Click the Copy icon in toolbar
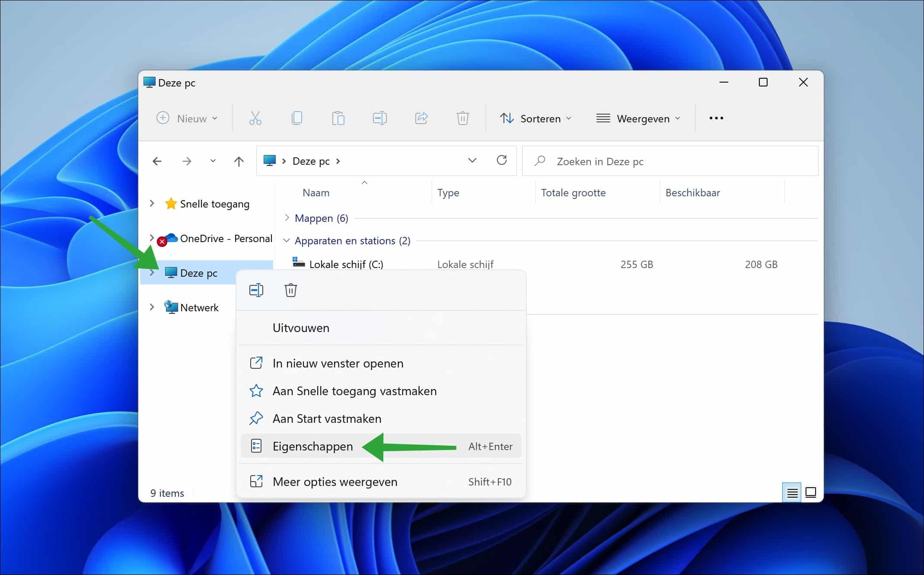This screenshot has width=924, height=575. coord(296,118)
